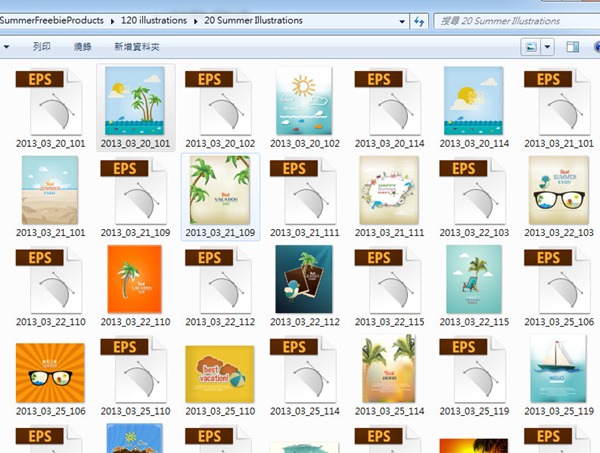Image resolution: width=600 pixels, height=453 pixels.
Task: Toggle the preview pane icon
Action: coord(573,47)
